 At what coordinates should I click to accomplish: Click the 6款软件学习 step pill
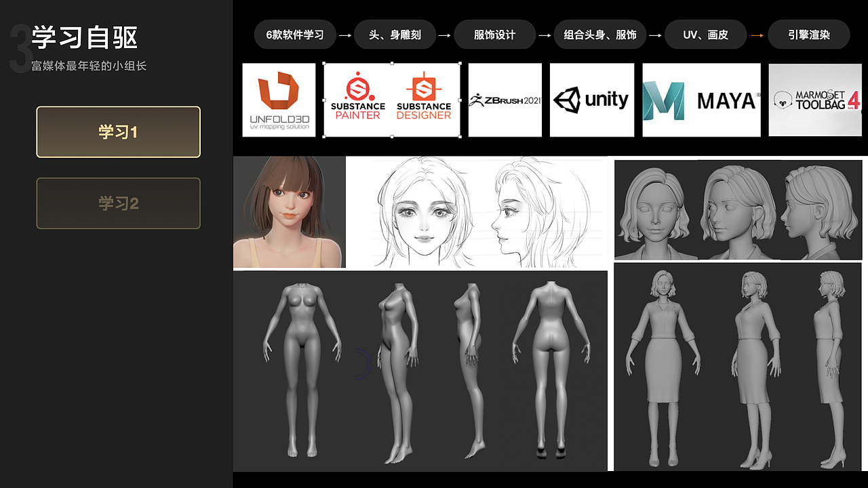294,33
